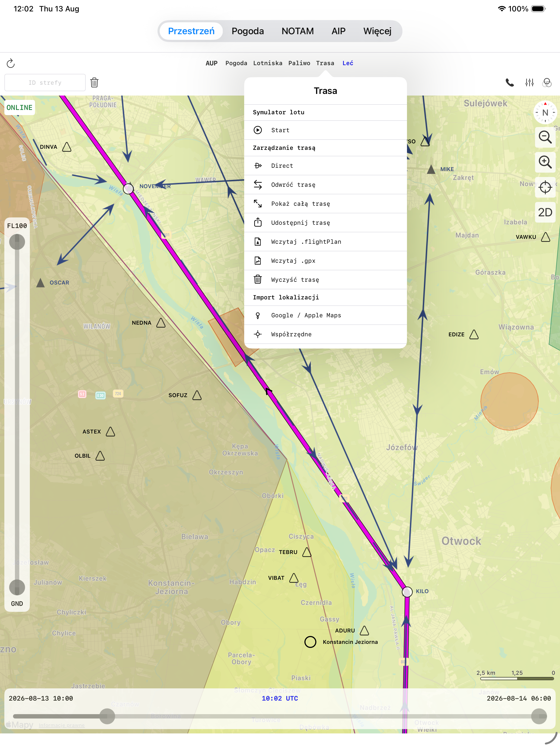The width and height of the screenshot is (560, 747).
Task: Tap the MIKE waypoint triangle
Action: click(x=431, y=169)
